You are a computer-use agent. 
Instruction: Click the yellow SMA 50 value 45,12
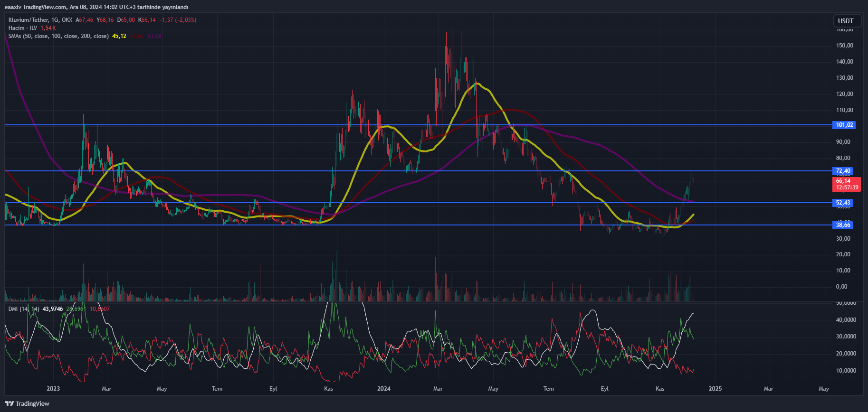(119, 36)
